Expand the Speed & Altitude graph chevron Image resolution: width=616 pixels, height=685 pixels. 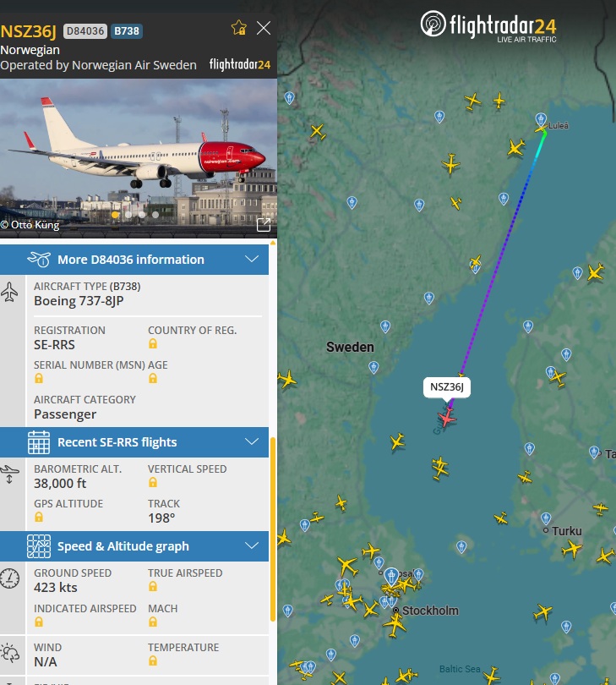[252, 545]
